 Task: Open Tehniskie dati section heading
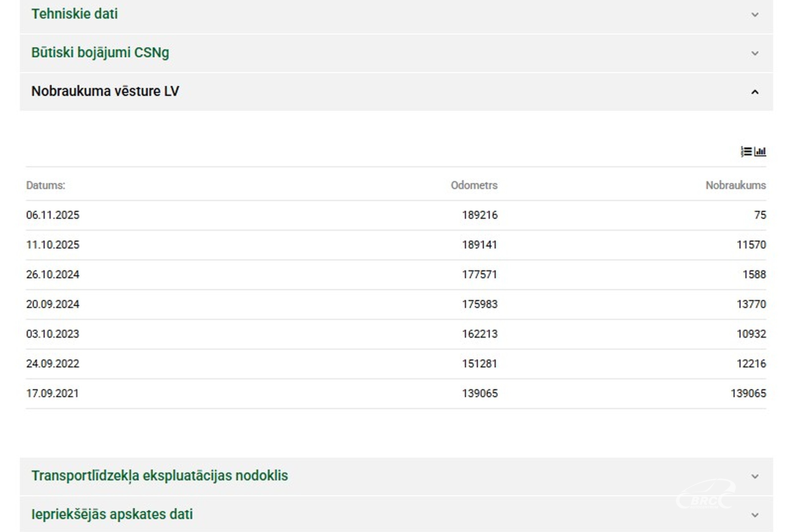[74, 14]
